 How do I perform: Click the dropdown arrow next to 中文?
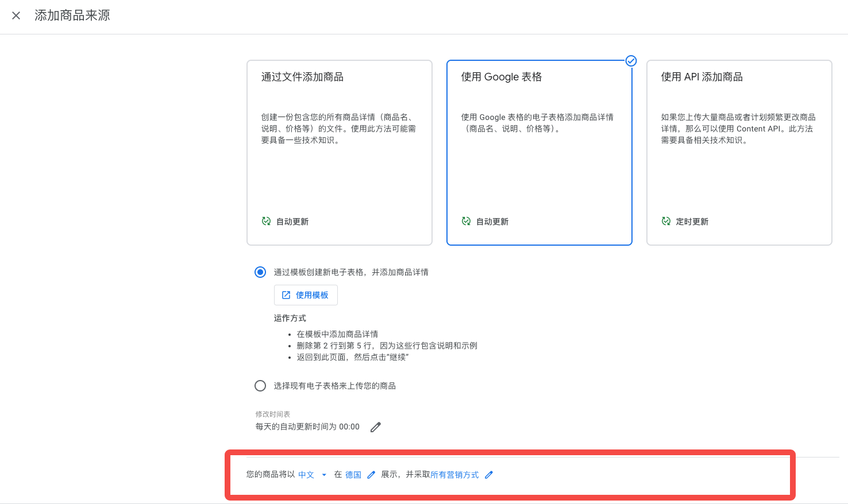click(x=324, y=475)
